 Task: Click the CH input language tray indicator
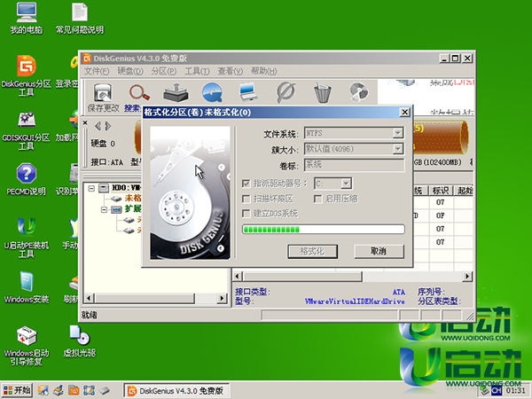coord(497,391)
